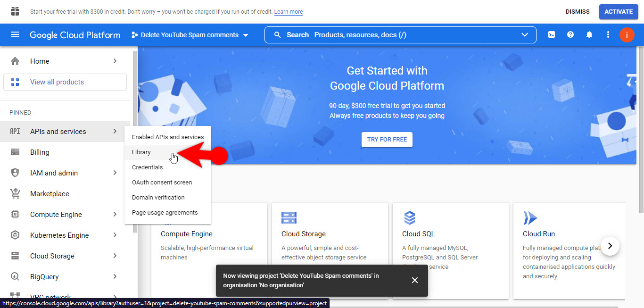Select Credentials from the submenu
644x308 pixels.
168,167
